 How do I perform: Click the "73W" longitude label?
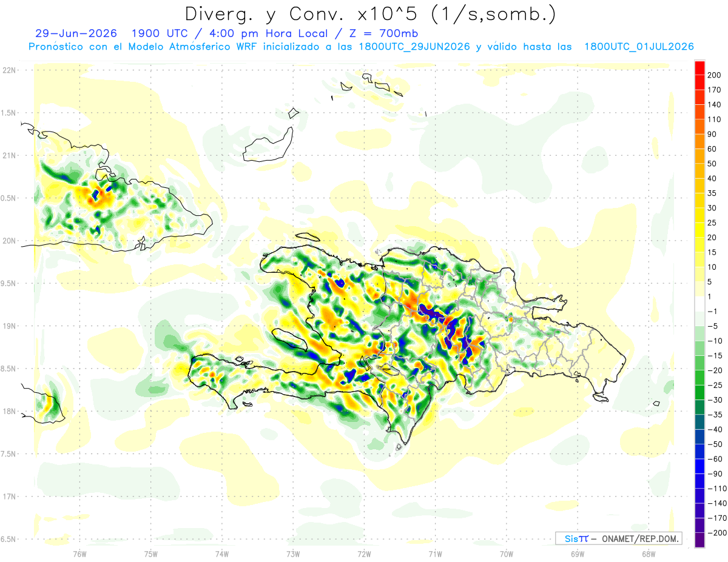point(293,554)
